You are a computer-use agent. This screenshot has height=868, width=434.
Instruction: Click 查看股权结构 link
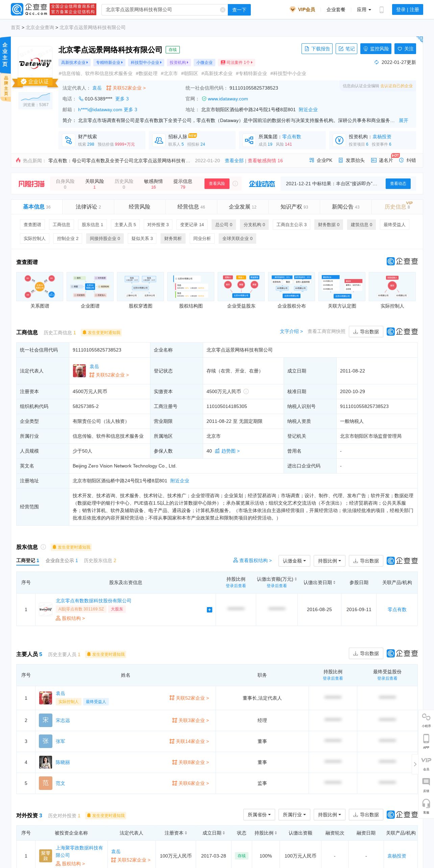252,560
